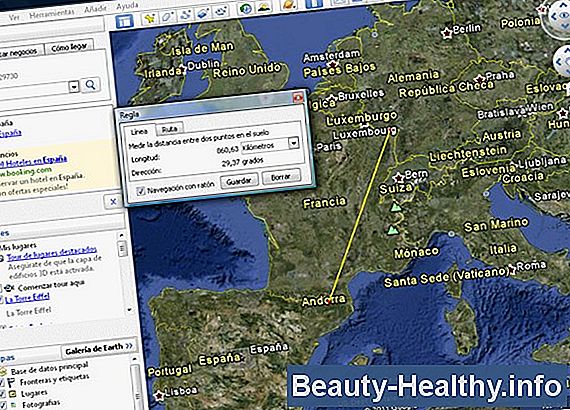Image resolution: width=570 pixels, height=410 pixels.
Task: Click the places panel scroll down arrow
Action: point(129,310)
